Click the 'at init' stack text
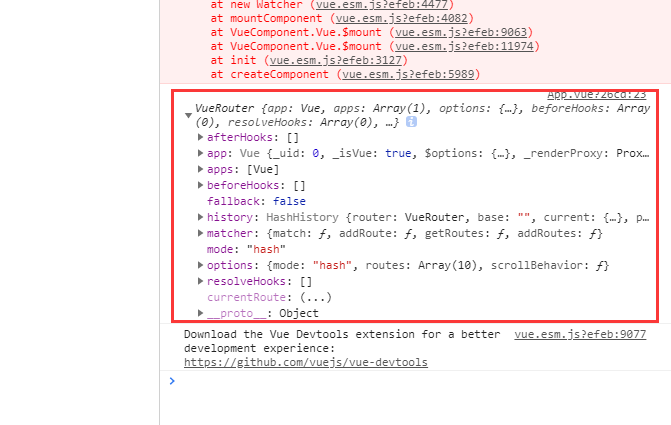 (233, 60)
